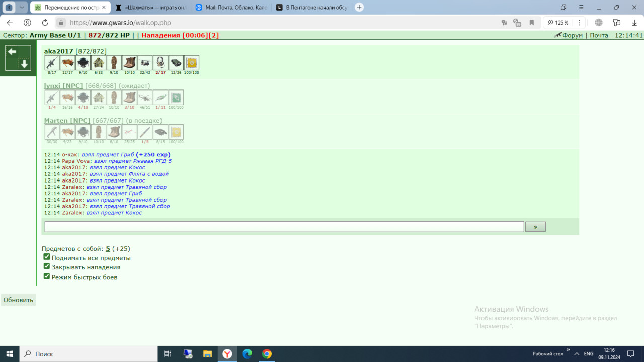Image resolution: width=644 pixels, height=362 pixels.
Task: Open the three-dot menu beside zoom
Action: point(579,23)
